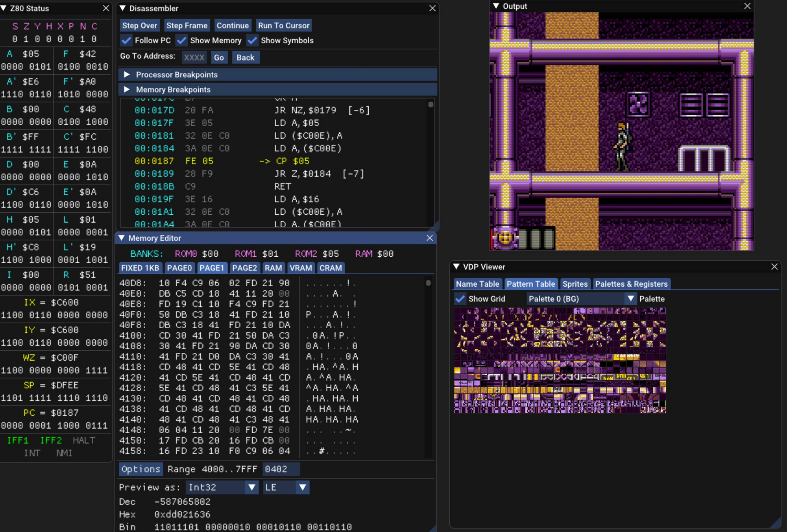
Task: Click the game output screen
Action: (x=622, y=131)
